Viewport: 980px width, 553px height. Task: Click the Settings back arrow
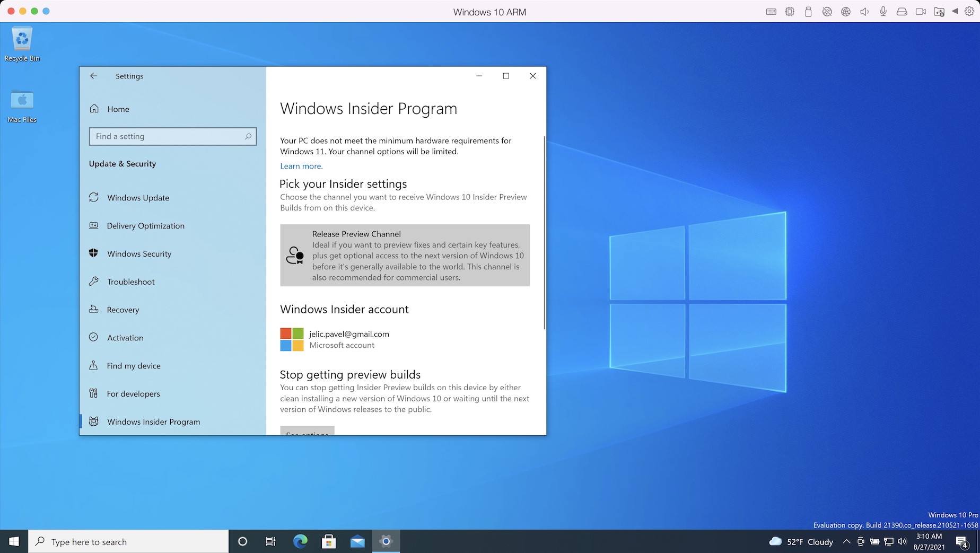(x=94, y=76)
